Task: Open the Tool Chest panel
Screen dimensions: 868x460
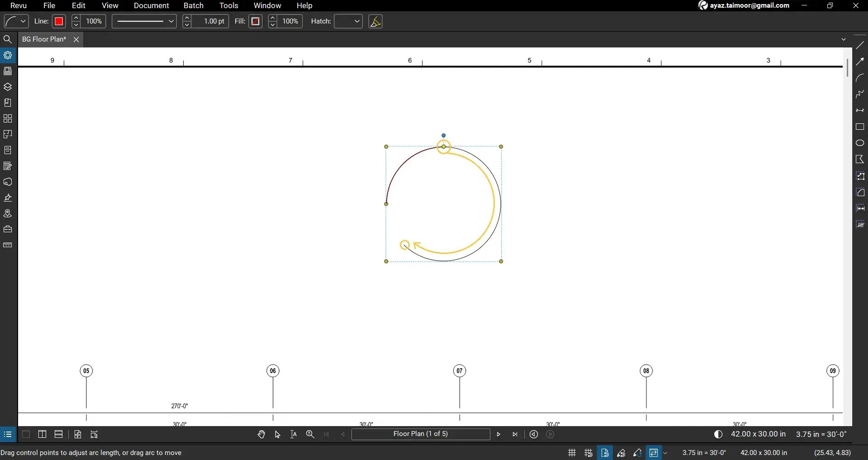Action: (8, 118)
